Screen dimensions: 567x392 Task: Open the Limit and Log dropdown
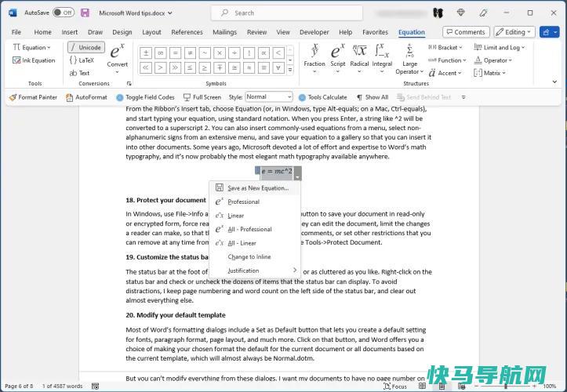click(499, 47)
